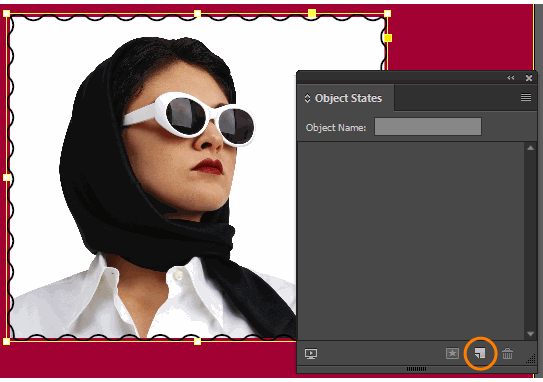The image size is (543, 382).
Task: Click the states list scroll down arrow
Action: 530,334
